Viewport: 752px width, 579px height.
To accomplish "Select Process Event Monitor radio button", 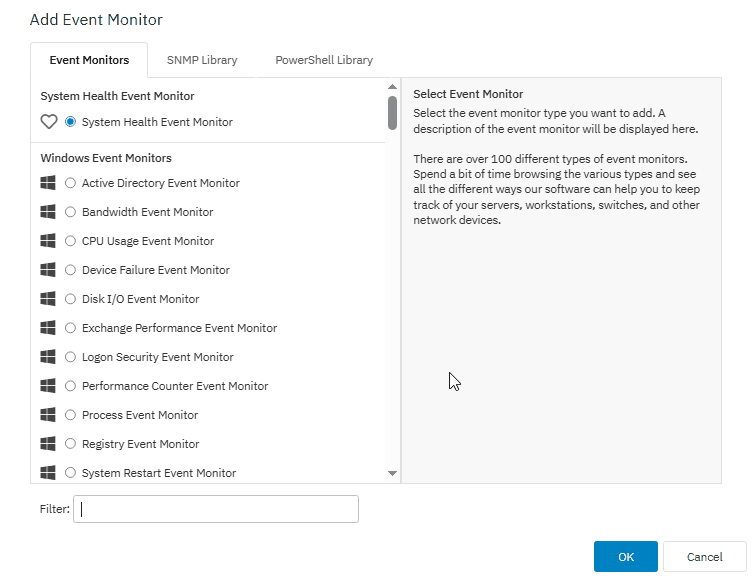I will coord(70,415).
